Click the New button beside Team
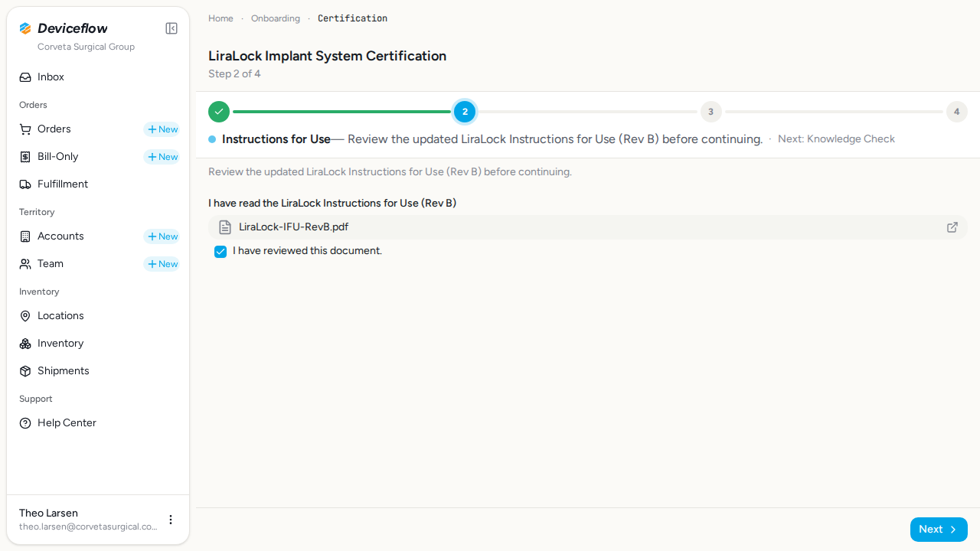The image size is (980, 551). tap(162, 264)
